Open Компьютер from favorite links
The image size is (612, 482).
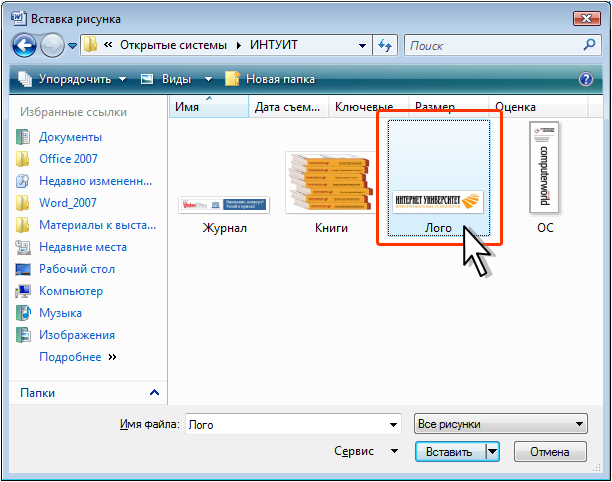point(71,291)
